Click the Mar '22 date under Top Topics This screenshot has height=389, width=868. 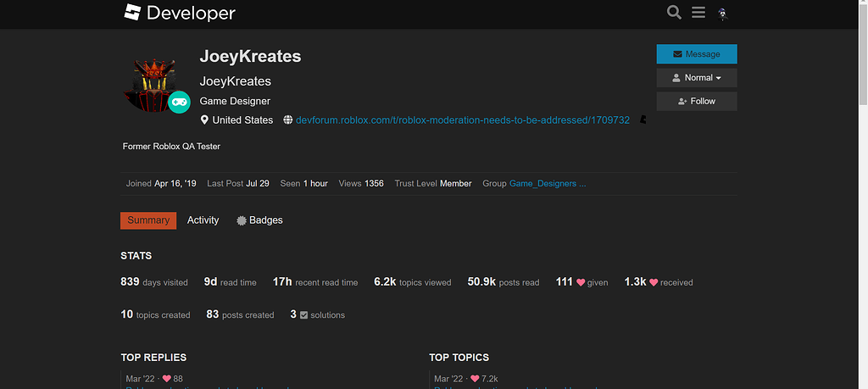(x=449, y=379)
